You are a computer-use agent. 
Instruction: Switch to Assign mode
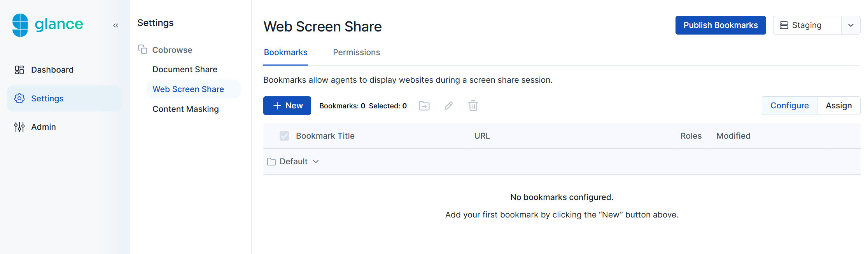pyautogui.click(x=838, y=106)
